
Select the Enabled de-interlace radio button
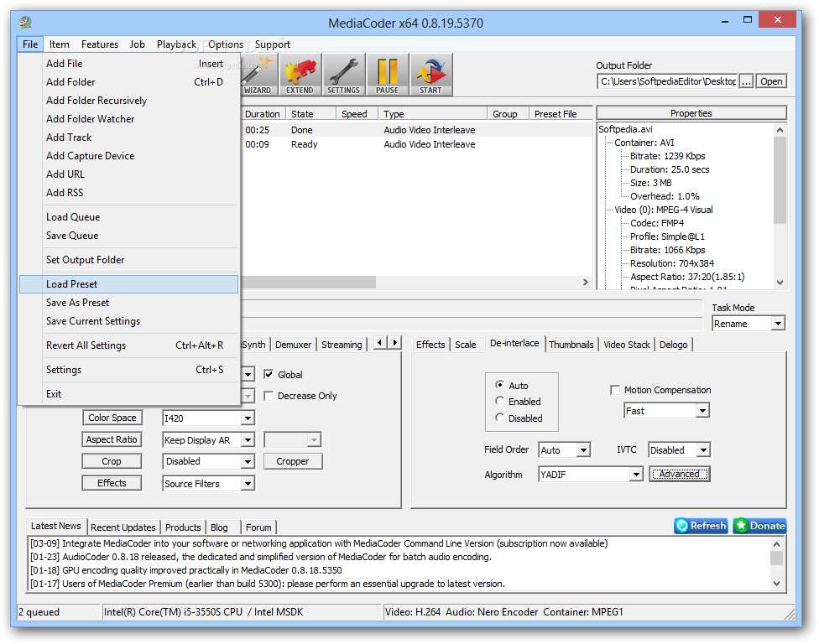pyautogui.click(x=499, y=401)
